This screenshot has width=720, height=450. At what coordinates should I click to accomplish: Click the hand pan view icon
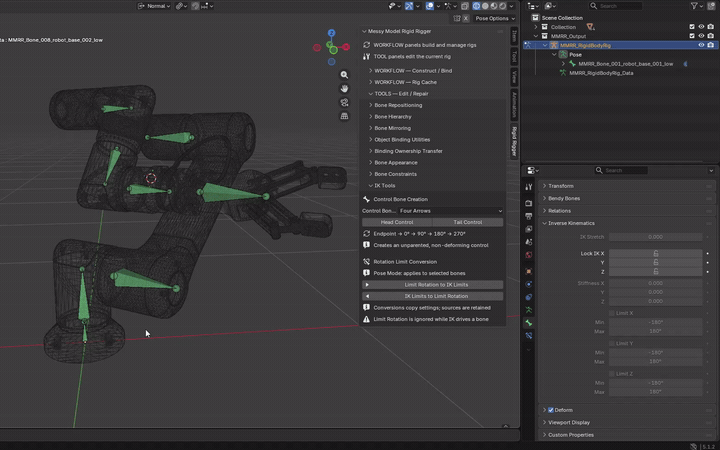click(x=344, y=89)
